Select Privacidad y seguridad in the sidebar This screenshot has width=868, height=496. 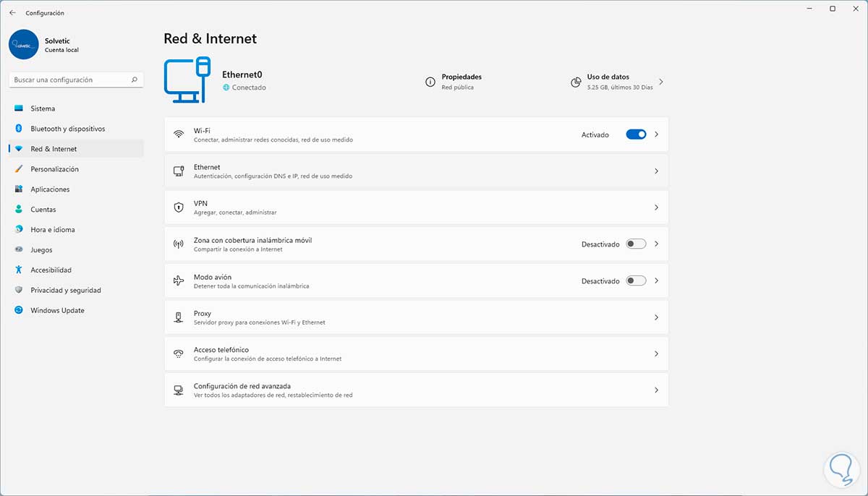coord(65,290)
